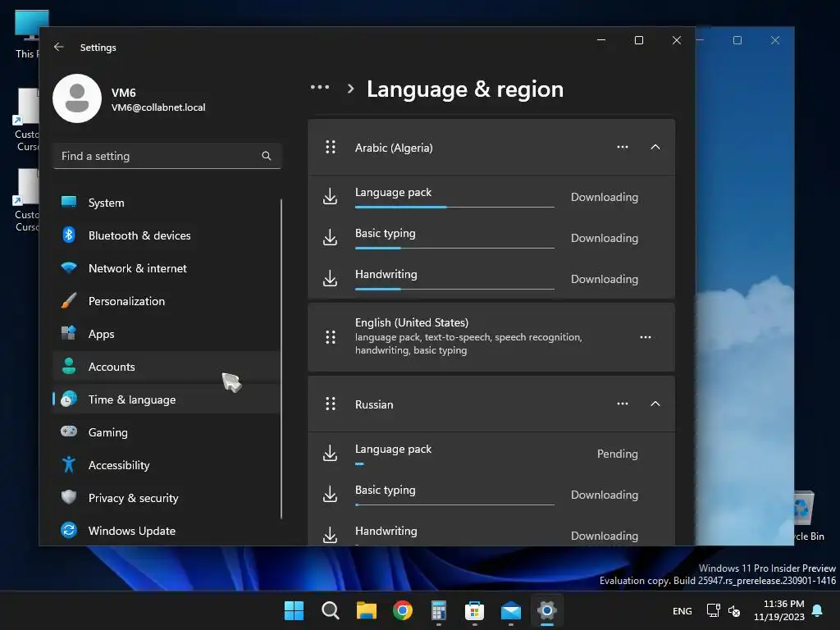The image size is (840, 630).
Task: Open more options for English (United States)
Action: (x=646, y=337)
